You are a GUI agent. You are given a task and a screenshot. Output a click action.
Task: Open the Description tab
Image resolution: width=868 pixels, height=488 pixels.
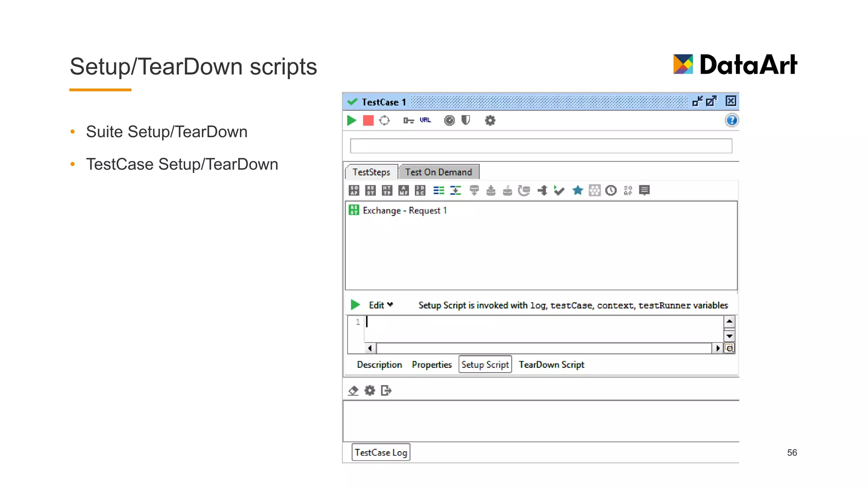coord(379,365)
